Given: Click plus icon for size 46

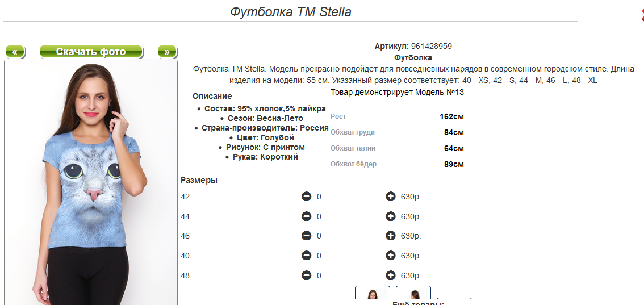Looking at the screenshot, I should [391, 236].
